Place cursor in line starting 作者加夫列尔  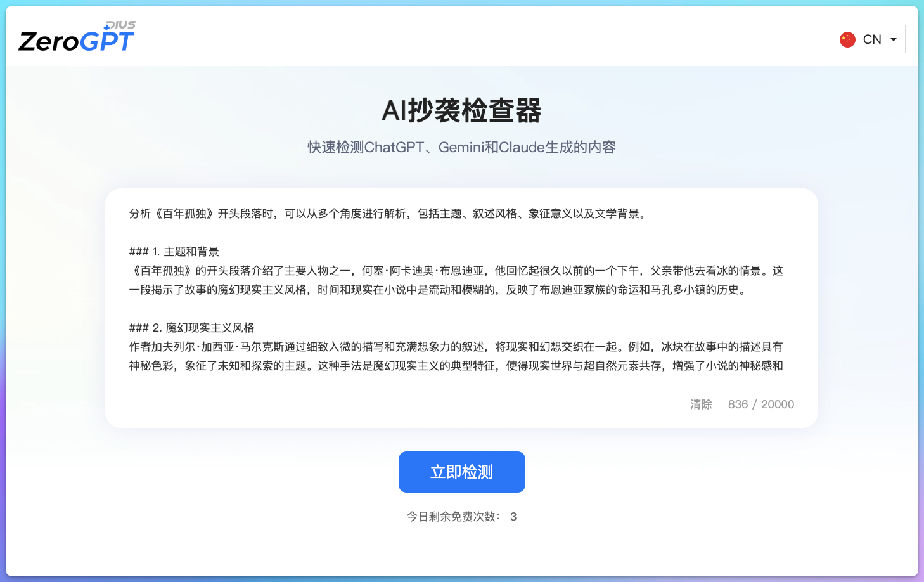(456, 347)
